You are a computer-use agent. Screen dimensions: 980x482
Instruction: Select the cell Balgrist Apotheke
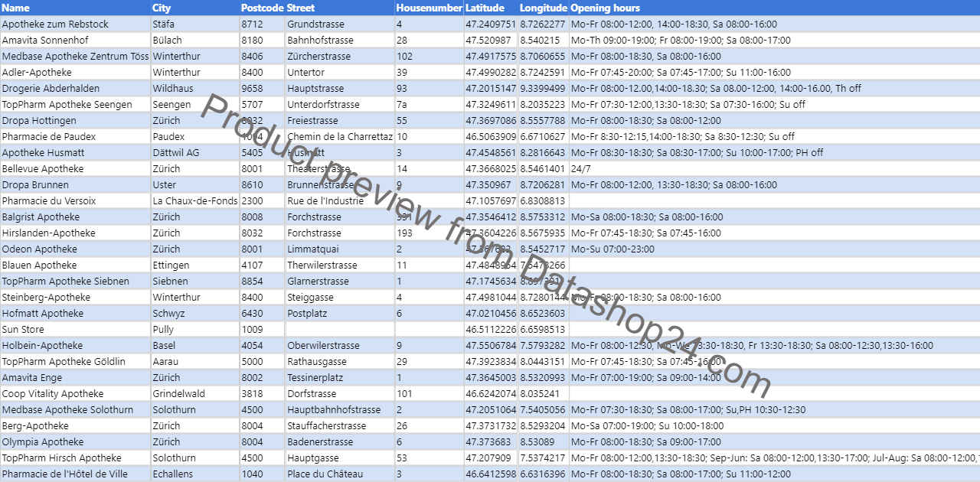click(x=75, y=217)
